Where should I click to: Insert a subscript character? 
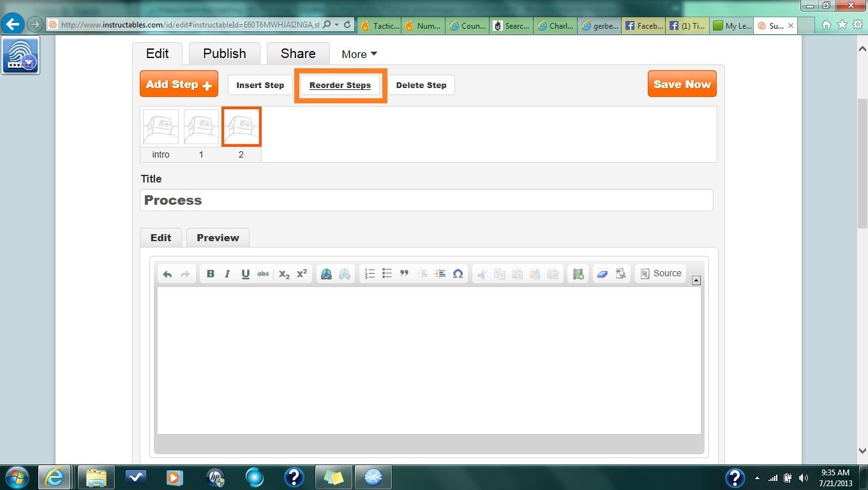283,274
